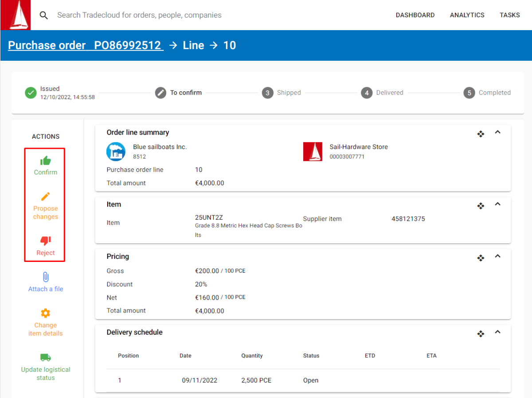Open the TASKS menu item
532x398 pixels.
click(x=509, y=15)
